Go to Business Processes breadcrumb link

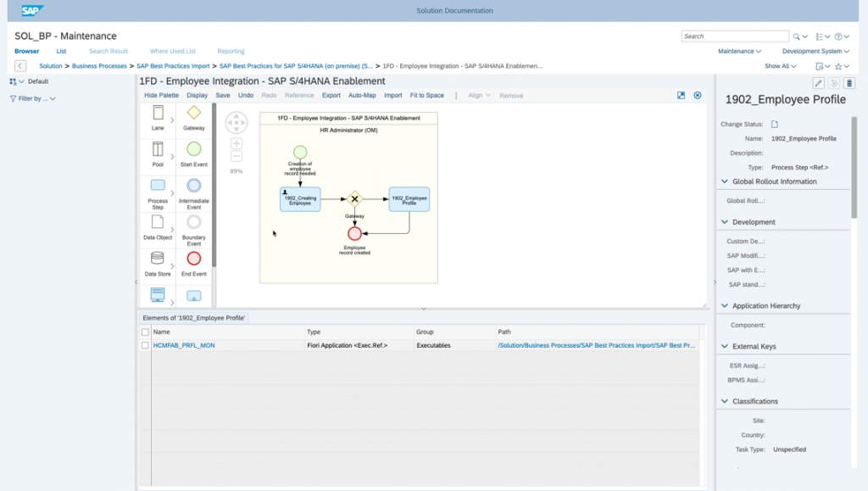click(100, 66)
